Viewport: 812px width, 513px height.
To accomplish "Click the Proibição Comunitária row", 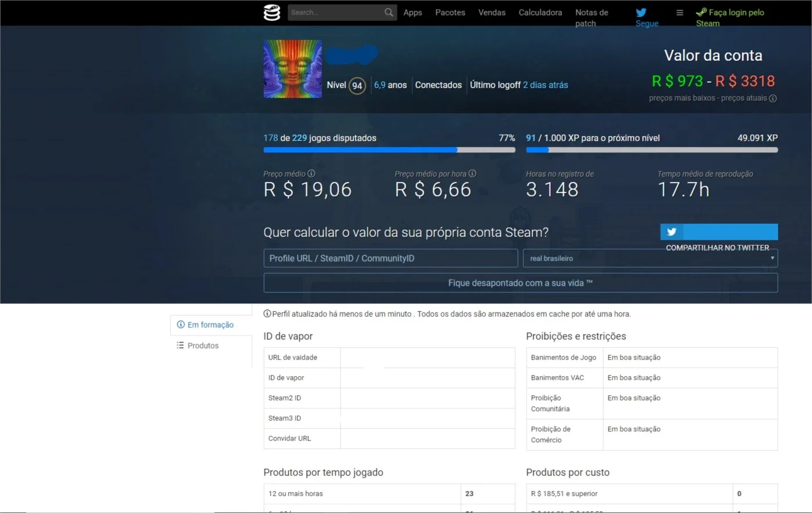I will point(652,403).
